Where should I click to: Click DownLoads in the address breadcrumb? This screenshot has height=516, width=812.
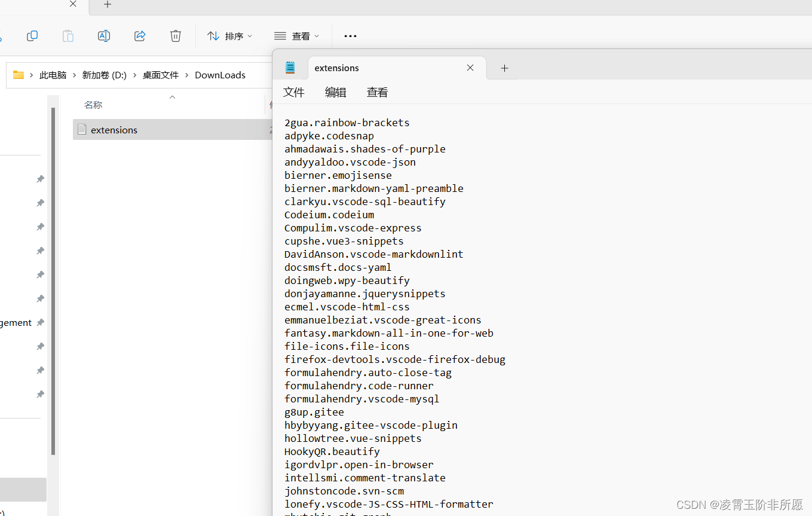coord(220,75)
